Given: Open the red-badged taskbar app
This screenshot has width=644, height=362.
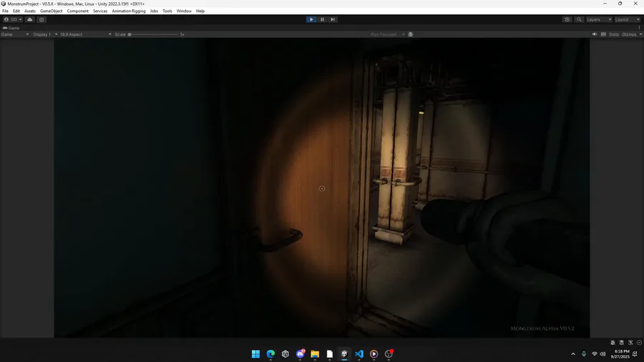Looking at the screenshot, I should (x=389, y=354).
